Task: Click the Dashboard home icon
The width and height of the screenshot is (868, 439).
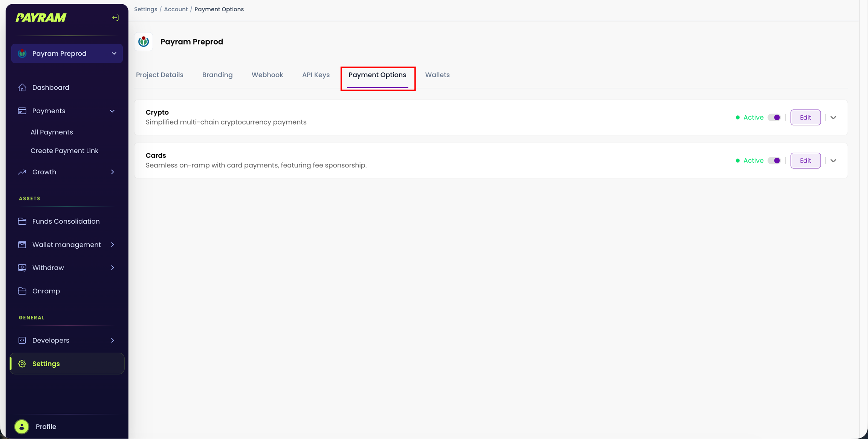Action: click(x=22, y=87)
